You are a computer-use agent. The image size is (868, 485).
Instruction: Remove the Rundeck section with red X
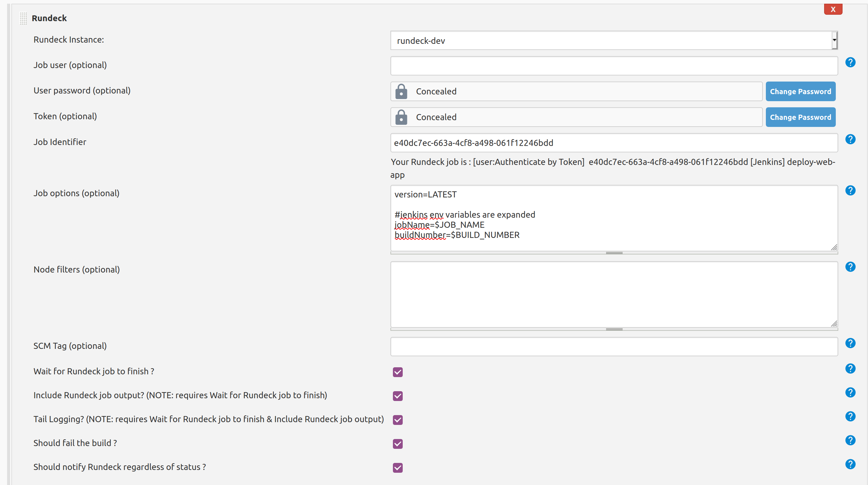[x=833, y=9]
